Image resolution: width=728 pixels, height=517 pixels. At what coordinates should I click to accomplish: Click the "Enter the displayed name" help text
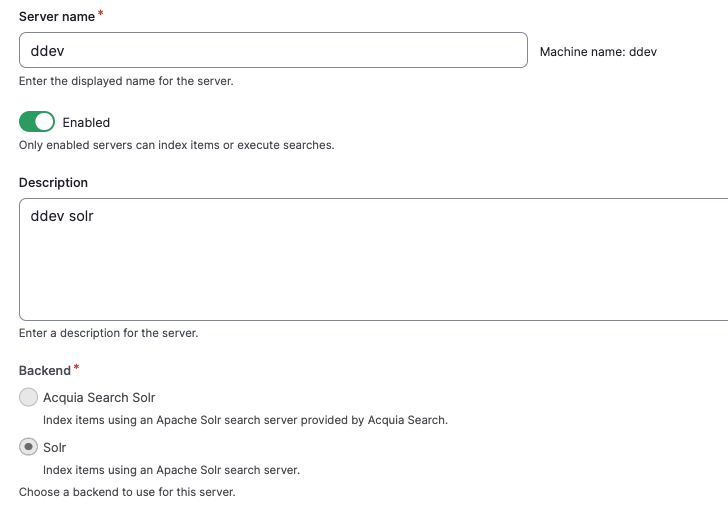click(x=126, y=81)
